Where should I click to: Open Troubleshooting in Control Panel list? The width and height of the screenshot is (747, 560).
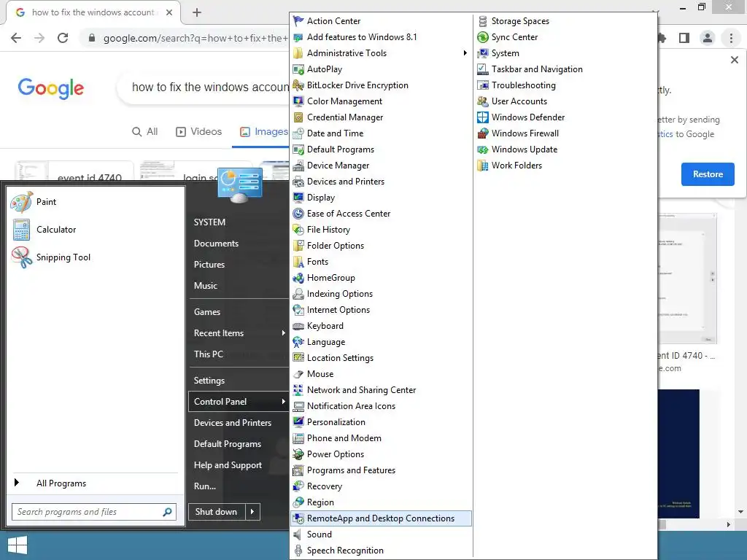tap(523, 85)
